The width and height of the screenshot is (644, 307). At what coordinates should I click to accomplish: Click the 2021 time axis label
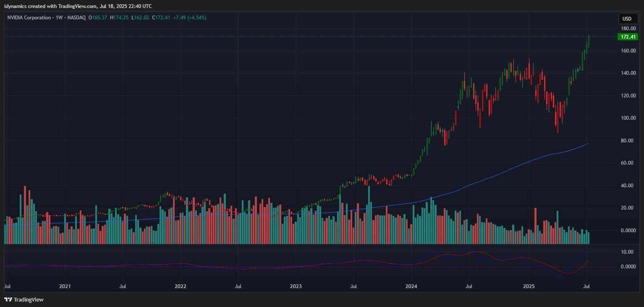(x=65, y=286)
